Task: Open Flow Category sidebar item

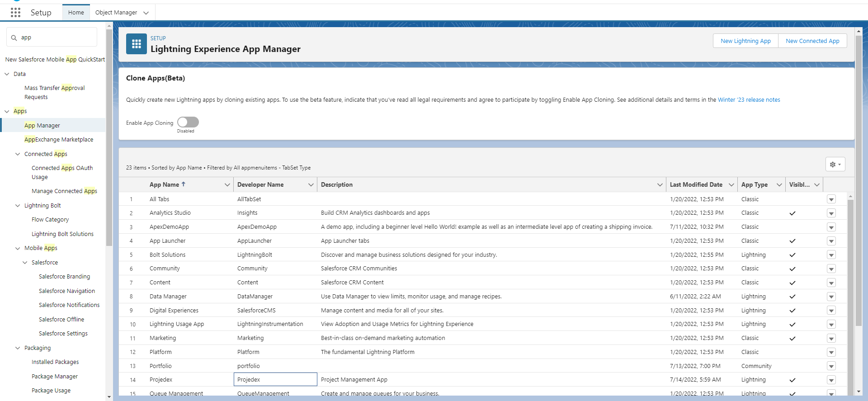Action: click(x=50, y=220)
